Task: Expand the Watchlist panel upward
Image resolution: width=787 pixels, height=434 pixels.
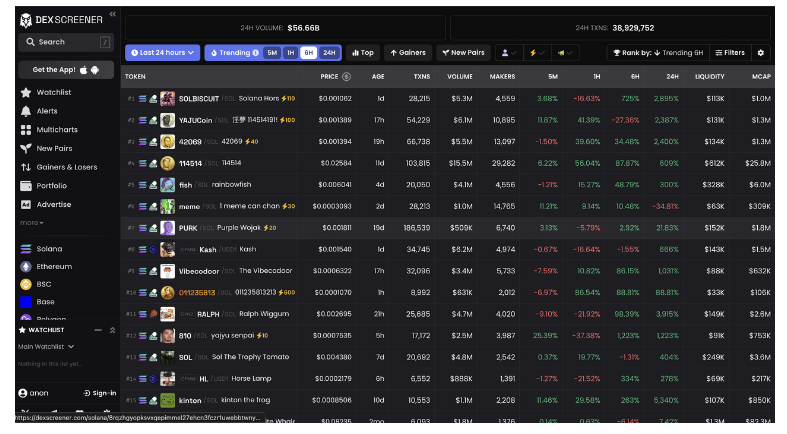Action: point(112,330)
